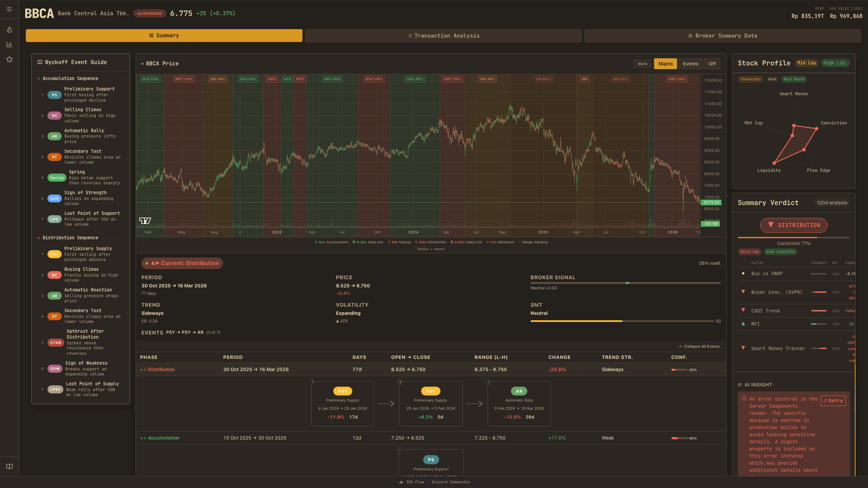The width and height of the screenshot is (868, 488).
Task: Click the AI Insight sparkle icon
Action: (740, 385)
